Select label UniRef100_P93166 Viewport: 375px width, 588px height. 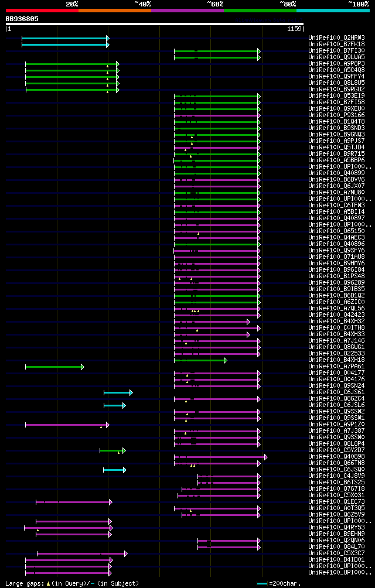336,115
